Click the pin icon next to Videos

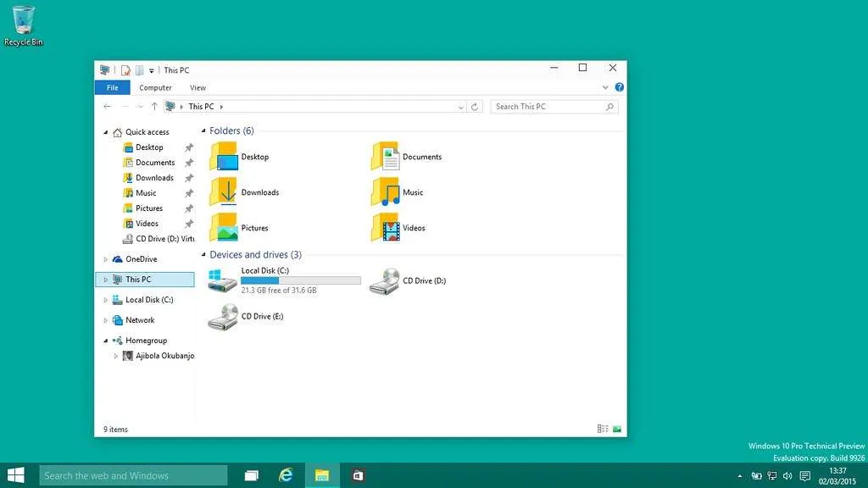pyautogui.click(x=189, y=224)
